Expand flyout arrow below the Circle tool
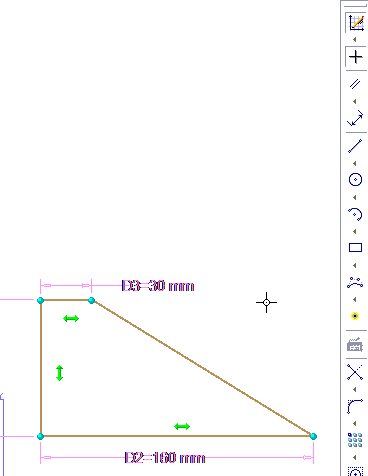The width and height of the screenshot is (368, 476). 355,198
